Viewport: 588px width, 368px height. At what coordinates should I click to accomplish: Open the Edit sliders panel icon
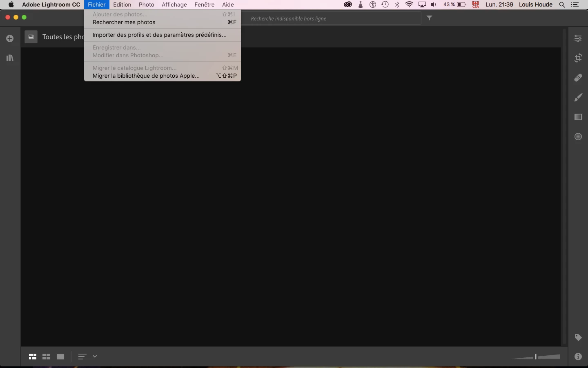tap(578, 38)
